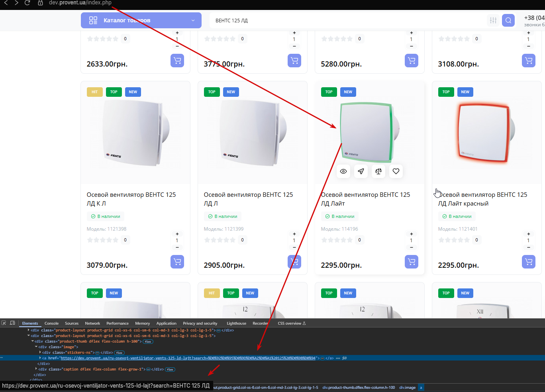Switch to the Lighthouse tab
545x392 pixels.
coord(236,323)
